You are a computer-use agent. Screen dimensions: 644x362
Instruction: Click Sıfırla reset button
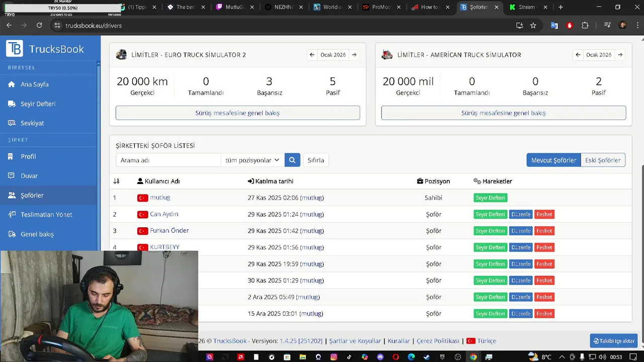(316, 160)
